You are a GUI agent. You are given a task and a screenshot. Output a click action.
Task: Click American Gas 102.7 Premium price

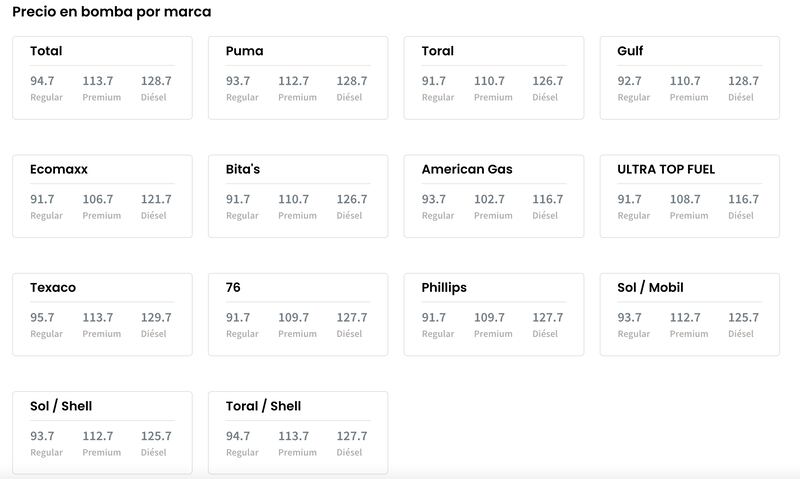489,199
